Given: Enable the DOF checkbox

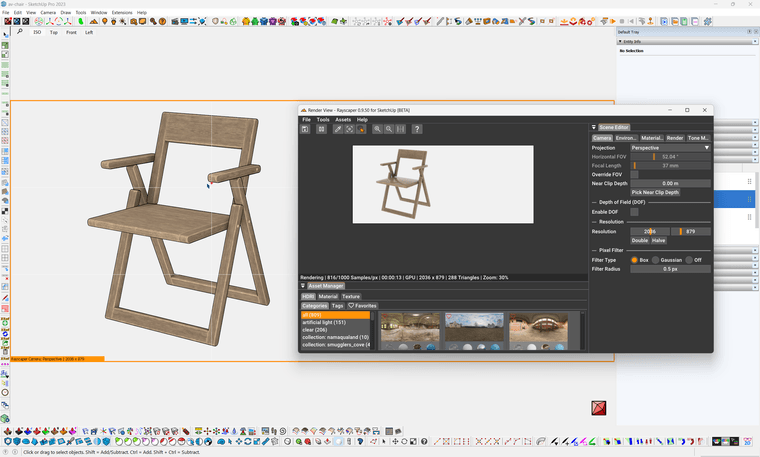Looking at the screenshot, I should click(x=634, y=212).
